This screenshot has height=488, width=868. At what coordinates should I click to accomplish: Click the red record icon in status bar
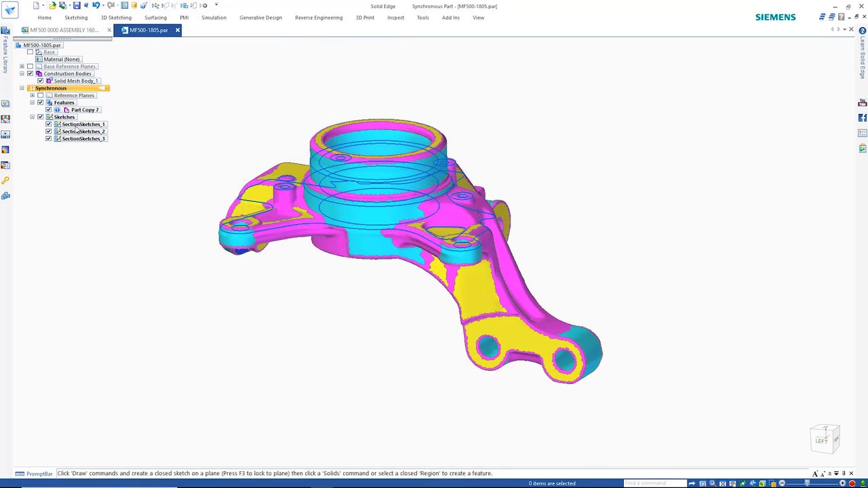click(852, 483)
